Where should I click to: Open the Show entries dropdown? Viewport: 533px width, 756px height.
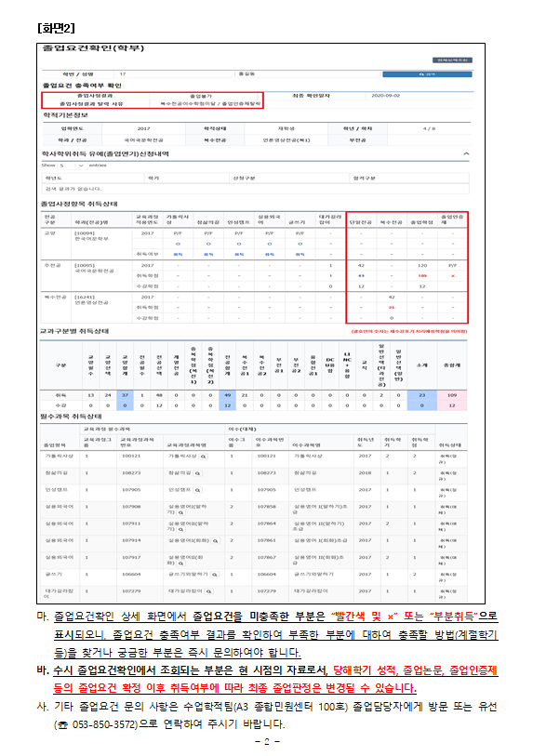[x=72, y=166]
